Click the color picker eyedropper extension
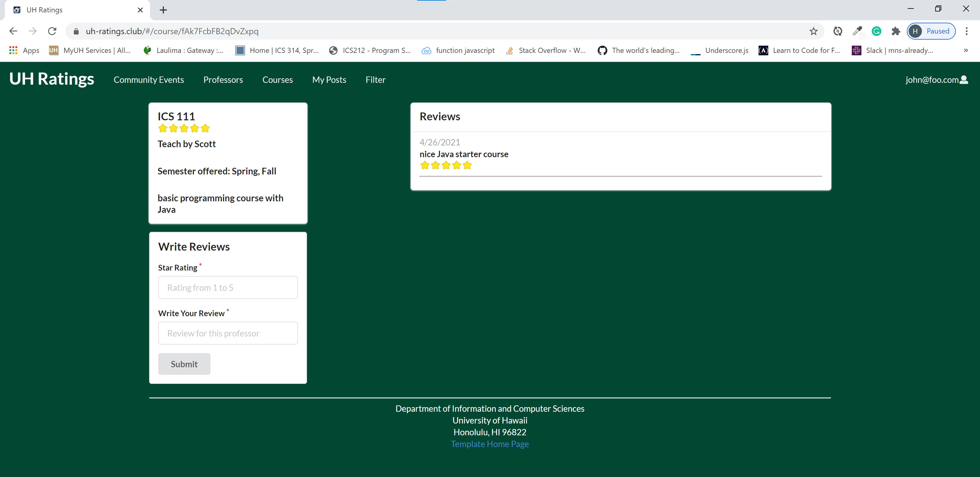Image resolution: width=980 pixels, height=477 pixels. click(x=857, y=31)
